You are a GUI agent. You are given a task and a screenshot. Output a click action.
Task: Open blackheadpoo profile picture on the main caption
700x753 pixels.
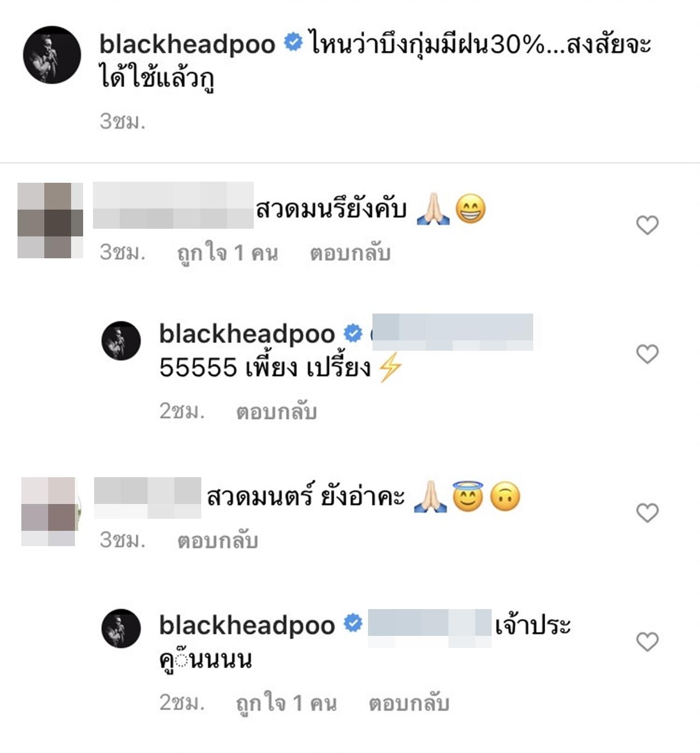click(x=52, y=55)
